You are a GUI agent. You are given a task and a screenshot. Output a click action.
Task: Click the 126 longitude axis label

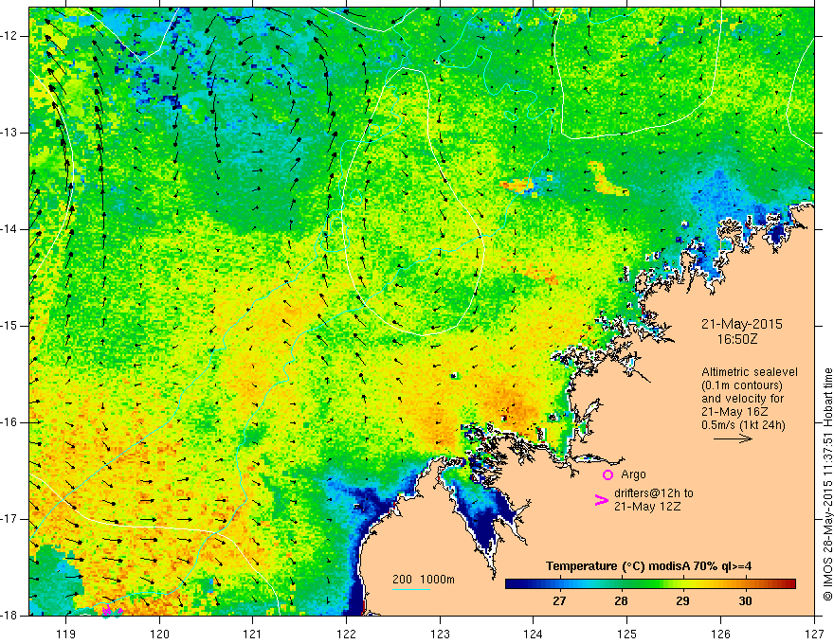(720, 634)
